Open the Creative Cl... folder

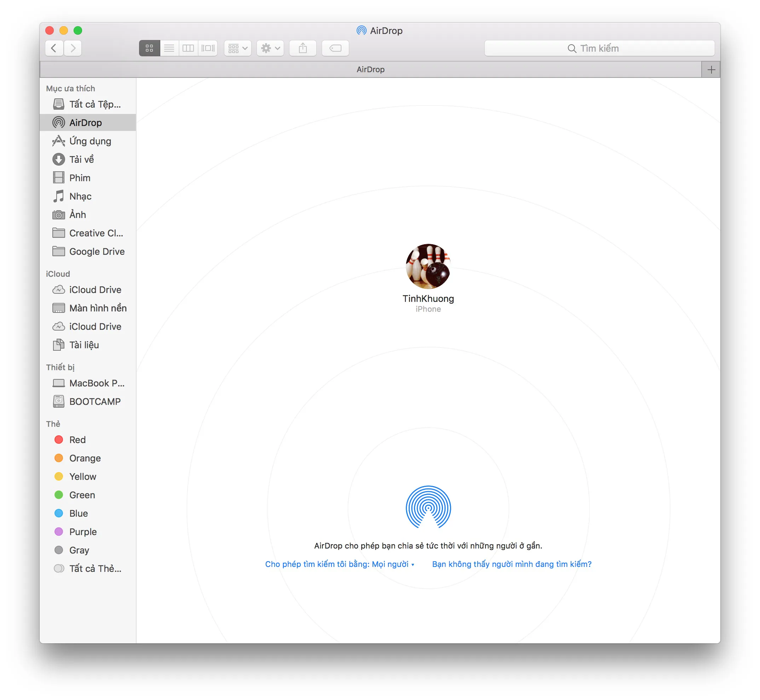pyautogui.click(x=87, y=233)
